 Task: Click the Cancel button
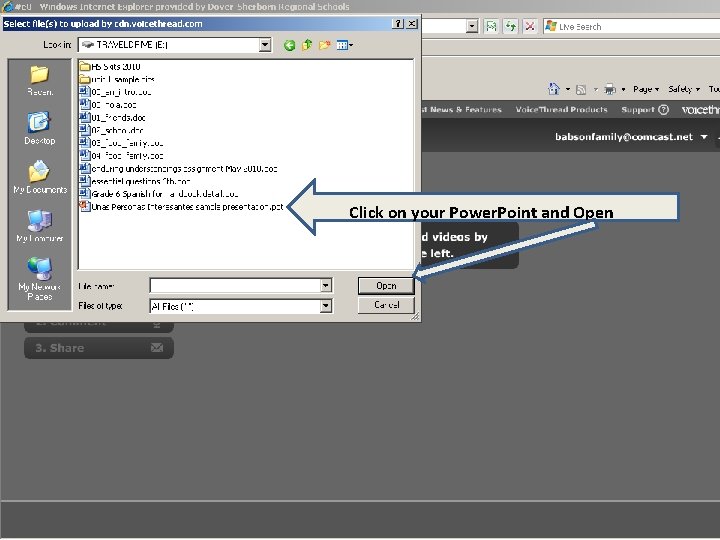click(x=386, y=305)
